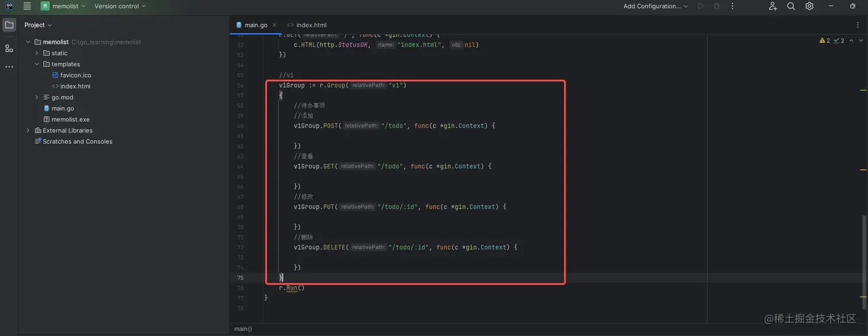Click the v1Group.DELETE call text

pos(321,247)
